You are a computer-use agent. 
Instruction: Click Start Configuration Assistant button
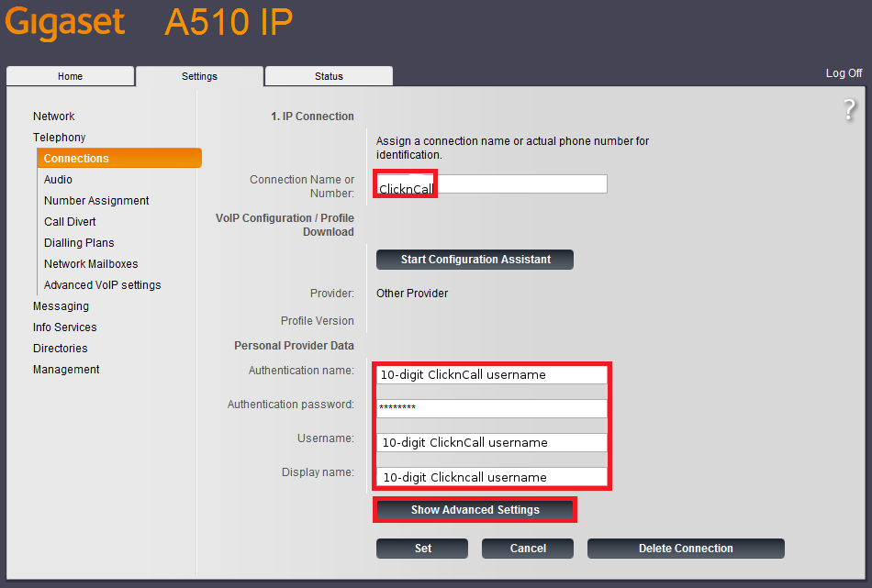(475, 260)
